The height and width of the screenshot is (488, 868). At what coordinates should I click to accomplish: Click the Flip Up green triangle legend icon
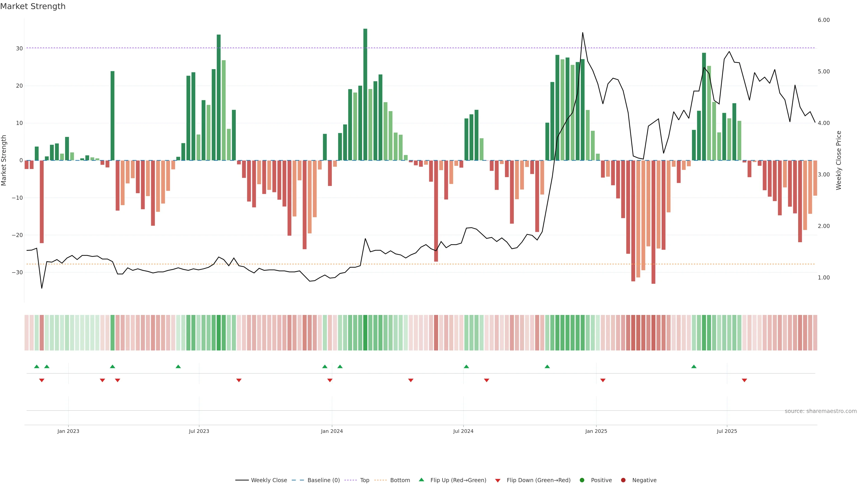point(421,480)
